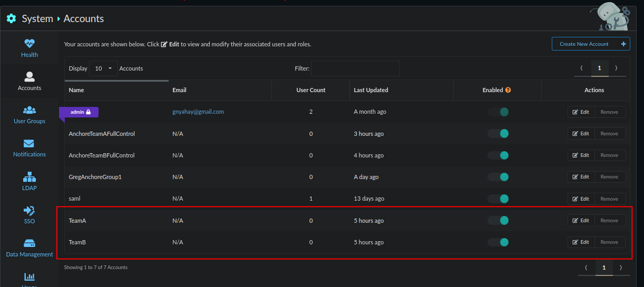Image resolution: width=644 pixels, height=287 pixels.
Task: Open Data Management in the sidebar
Action: tap(30, 244)
